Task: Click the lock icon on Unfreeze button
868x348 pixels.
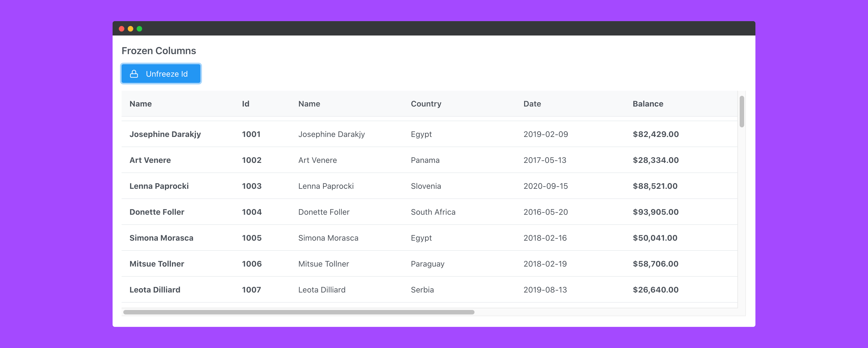Action: [134, 74]
